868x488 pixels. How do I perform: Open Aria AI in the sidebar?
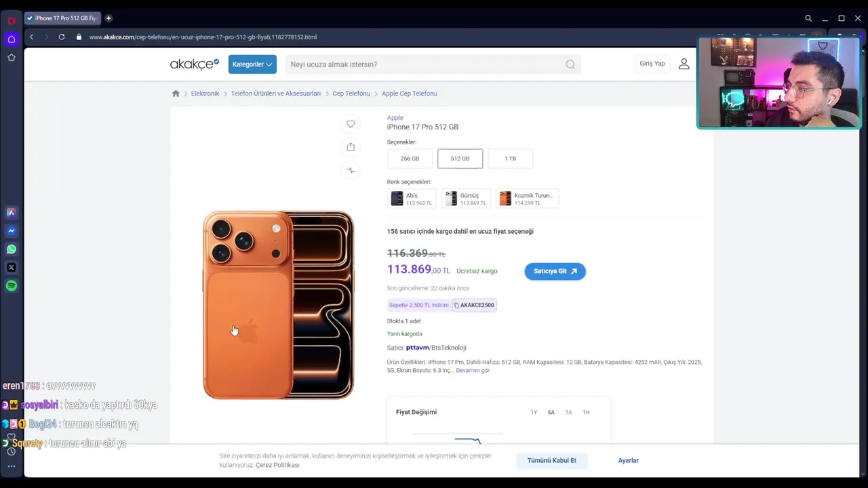coord(12,212)
